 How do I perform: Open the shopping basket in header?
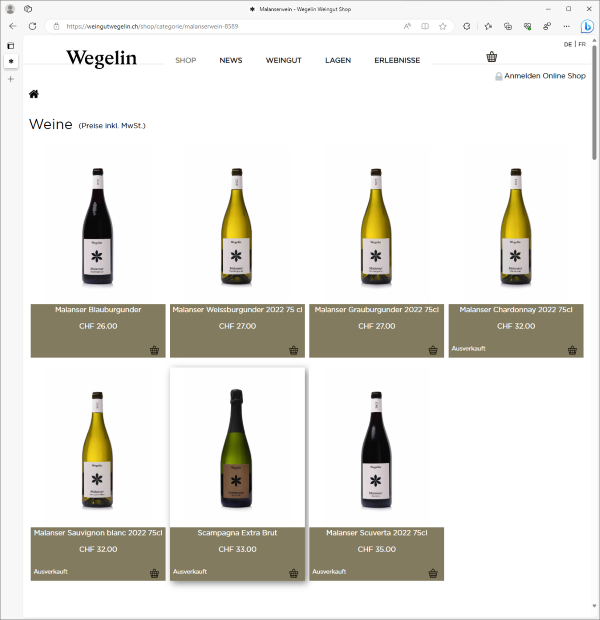click(x=491, y=57)
